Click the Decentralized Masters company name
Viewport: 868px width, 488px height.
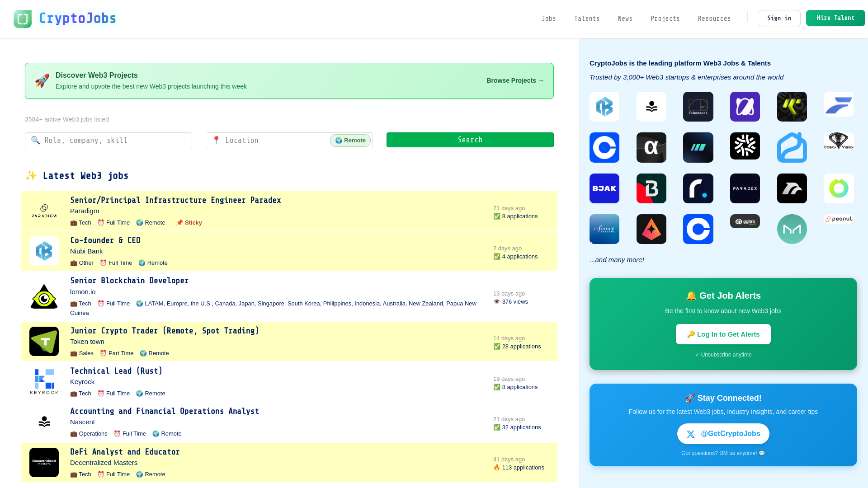(x=104, y=463)
